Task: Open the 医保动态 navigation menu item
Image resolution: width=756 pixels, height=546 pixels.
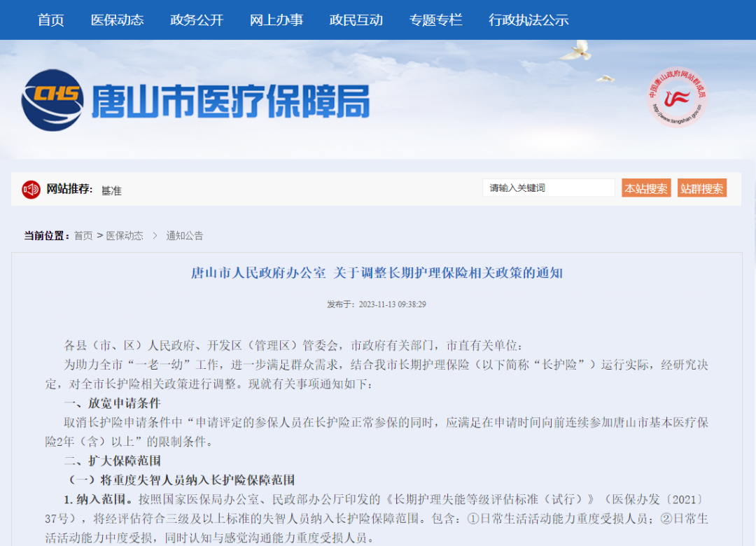Action: point(118,20)
